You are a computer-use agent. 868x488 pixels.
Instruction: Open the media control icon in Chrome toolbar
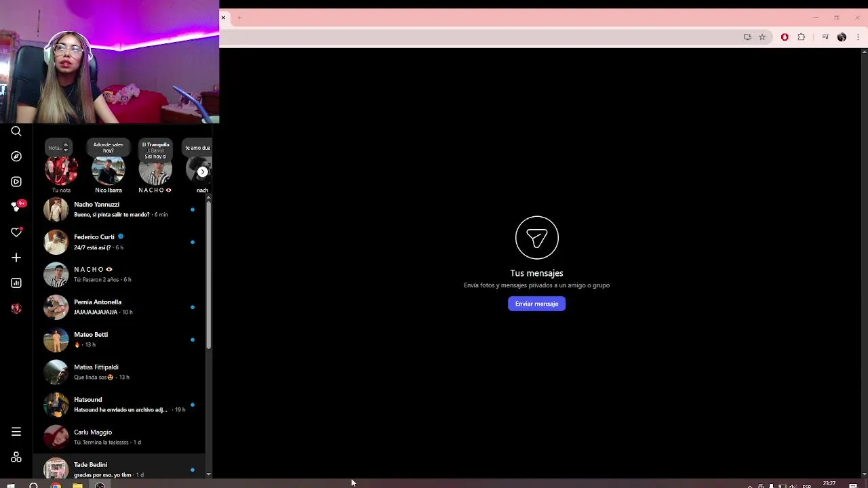825,37
